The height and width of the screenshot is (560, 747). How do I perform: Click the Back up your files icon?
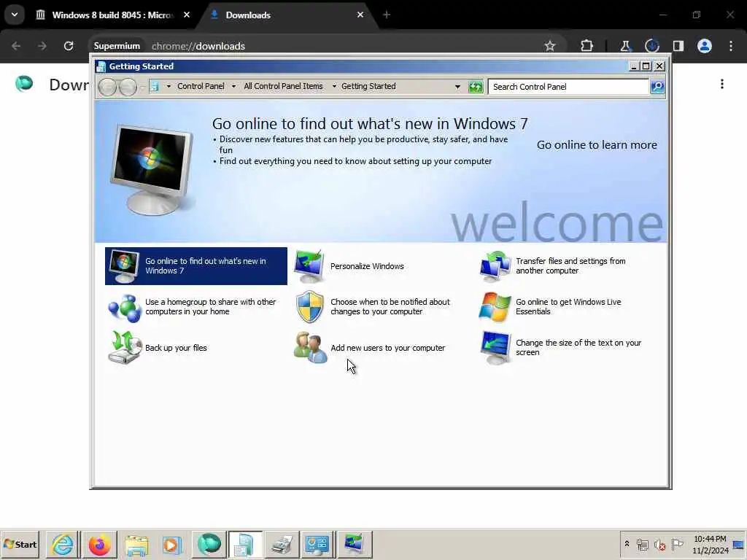click(124, 348)
